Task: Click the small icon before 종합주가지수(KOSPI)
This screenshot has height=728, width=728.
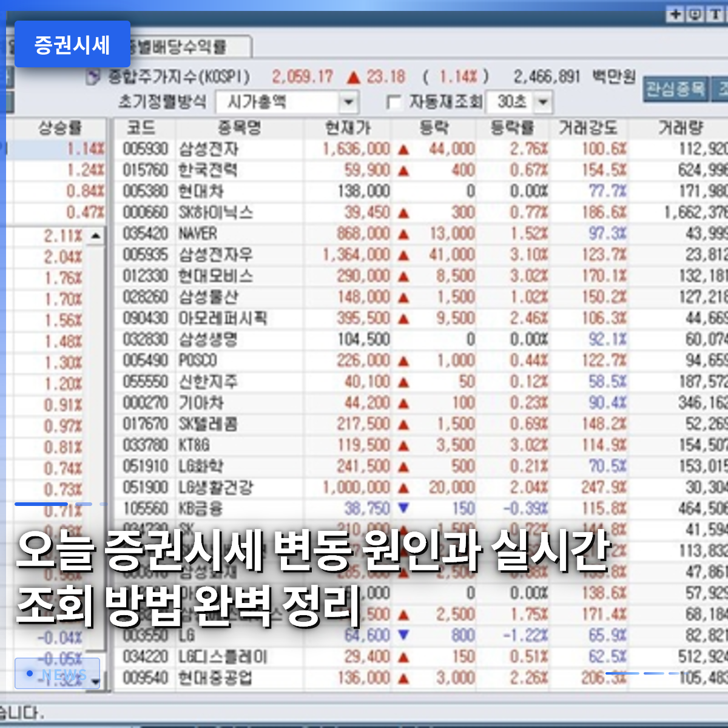Action: [93, 78]
